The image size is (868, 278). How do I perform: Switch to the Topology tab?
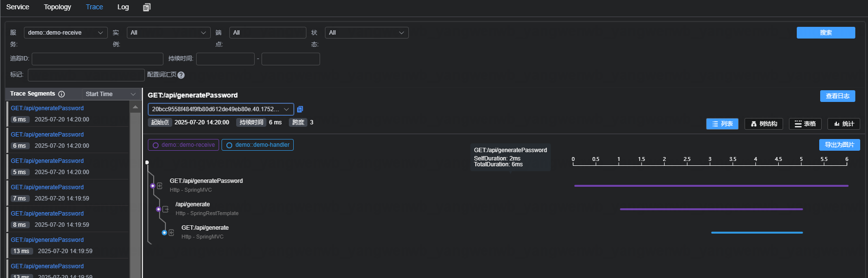[58, 7]
